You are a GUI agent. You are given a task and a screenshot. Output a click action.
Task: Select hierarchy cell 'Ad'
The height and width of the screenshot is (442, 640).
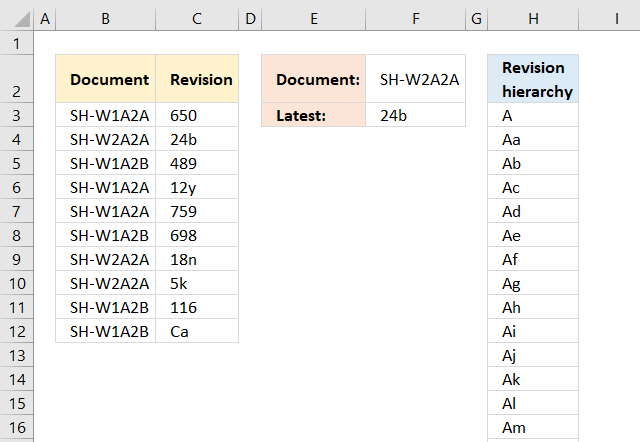click(533, 211)
